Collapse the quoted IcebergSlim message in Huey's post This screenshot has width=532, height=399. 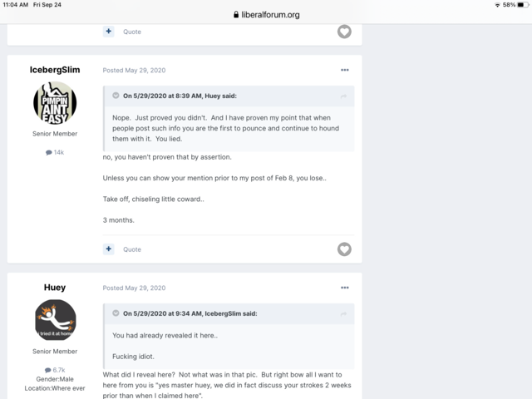116,313
